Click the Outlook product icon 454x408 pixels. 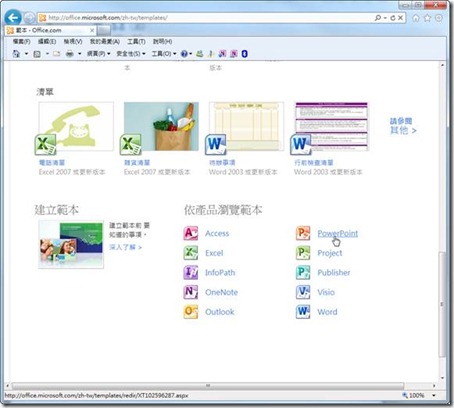[x=191, y=312]
